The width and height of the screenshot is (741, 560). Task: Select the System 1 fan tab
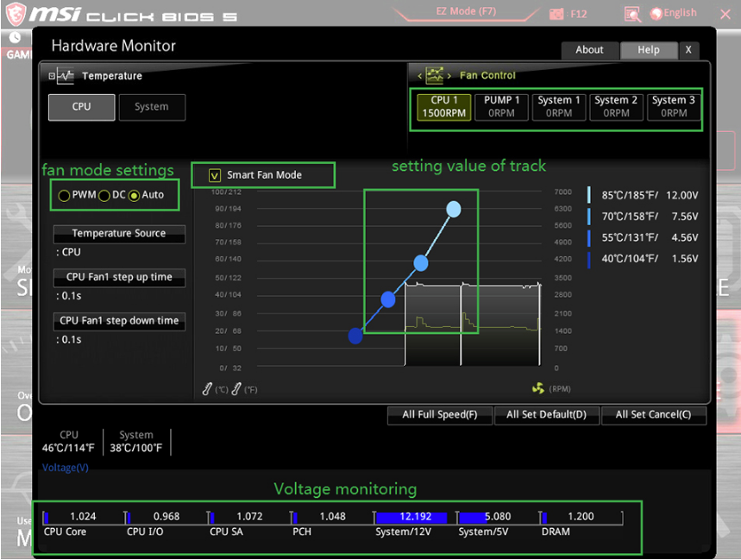coord(559,107)
